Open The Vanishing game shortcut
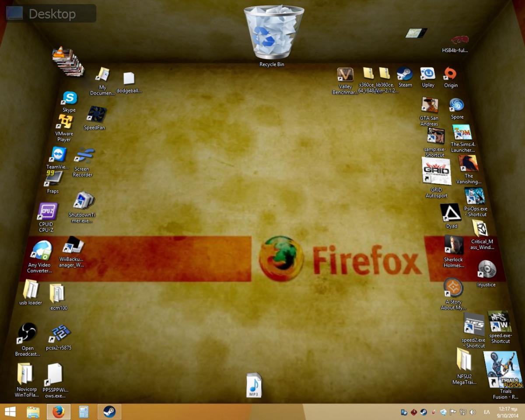 click(468, 164)
